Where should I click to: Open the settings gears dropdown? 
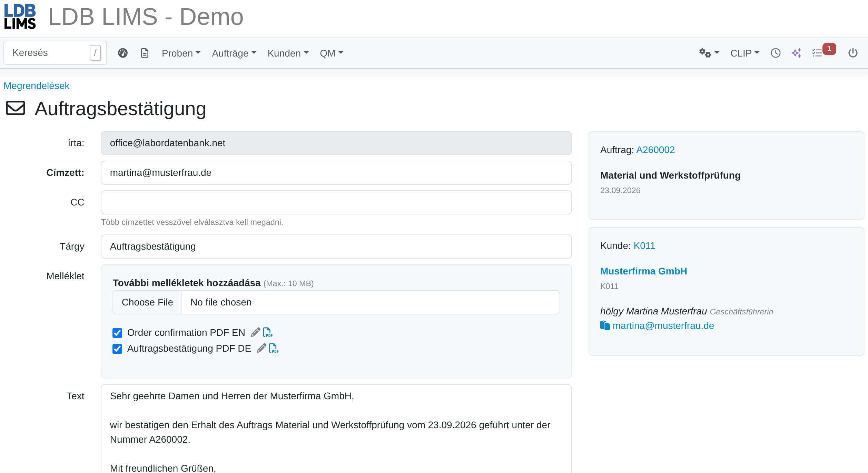[709, 53]
